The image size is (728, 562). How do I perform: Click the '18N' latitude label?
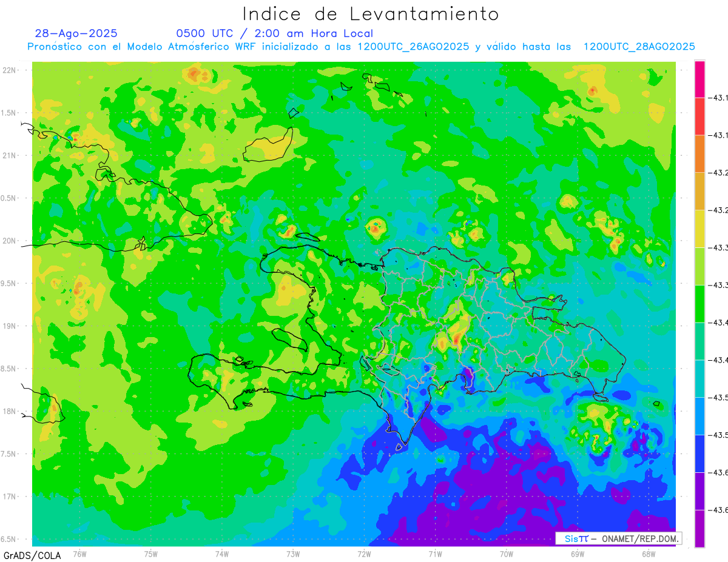[9, 411]
